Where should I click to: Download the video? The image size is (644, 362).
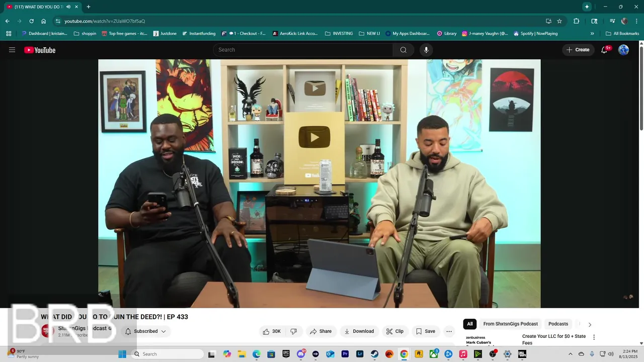pyautogui.click(x=359, y=331)
